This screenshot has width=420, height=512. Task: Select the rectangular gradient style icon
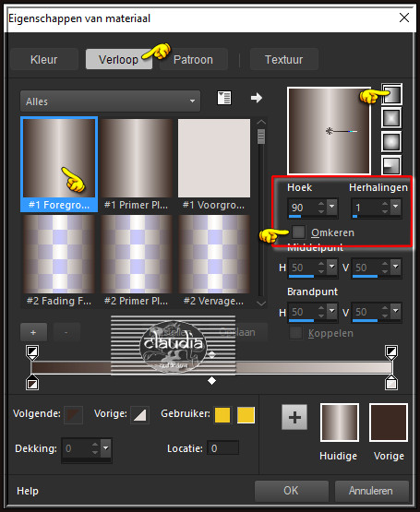tap(391, 118)
